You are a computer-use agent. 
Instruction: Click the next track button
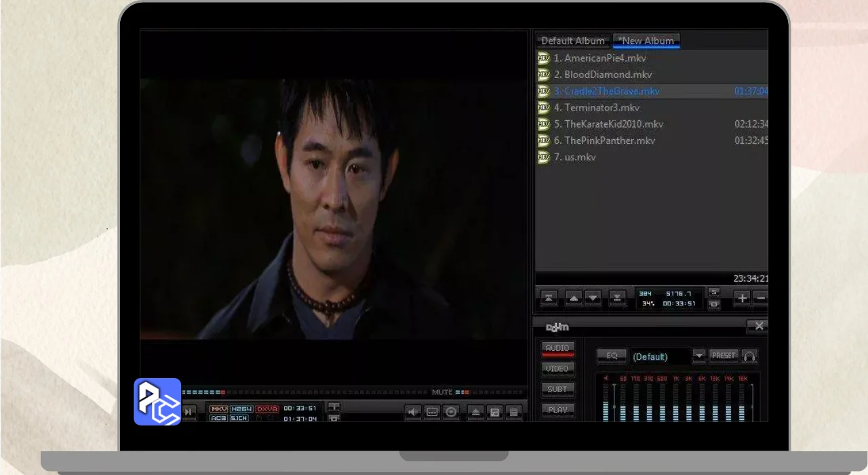pos(188,411)
